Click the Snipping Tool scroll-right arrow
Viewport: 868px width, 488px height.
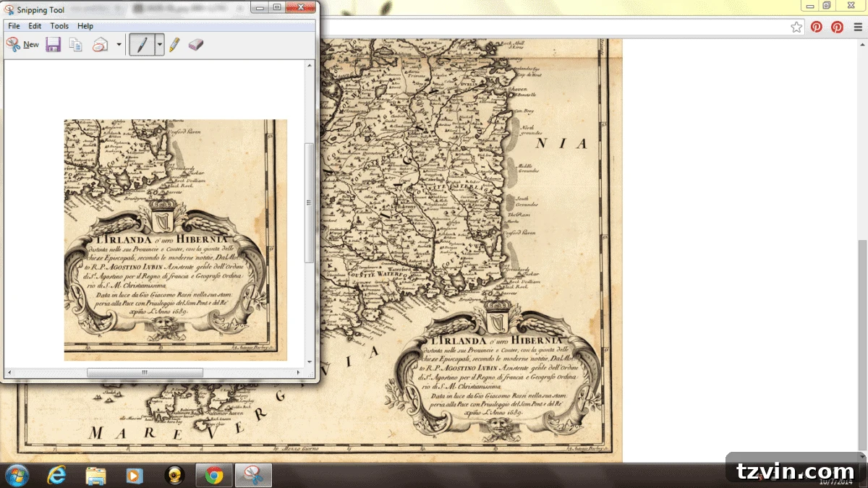tap(299, 372)
